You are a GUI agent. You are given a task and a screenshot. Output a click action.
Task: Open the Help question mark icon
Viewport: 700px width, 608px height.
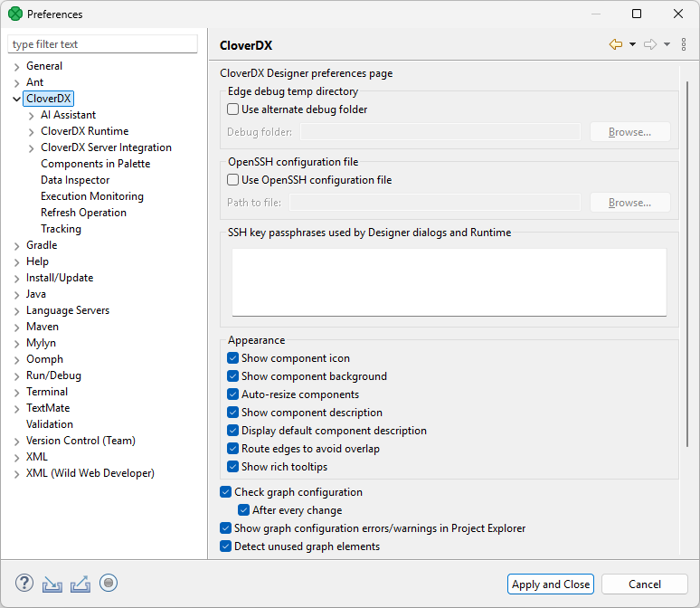[24, 583]
